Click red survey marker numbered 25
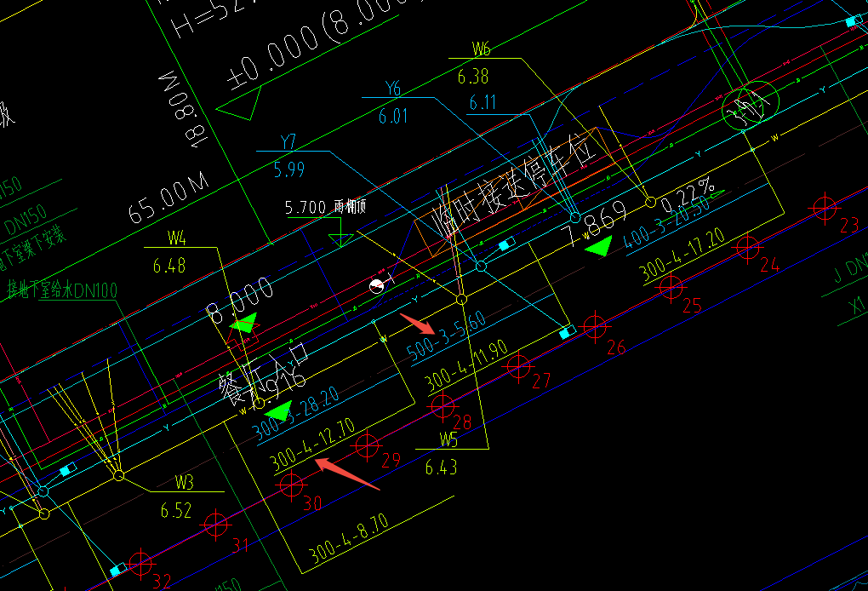868x591 pixels. pos(671,288)
